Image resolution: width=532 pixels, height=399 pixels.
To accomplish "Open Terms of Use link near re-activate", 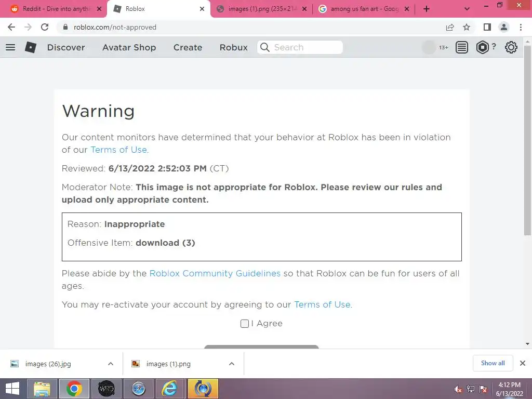I will (323, 304).
